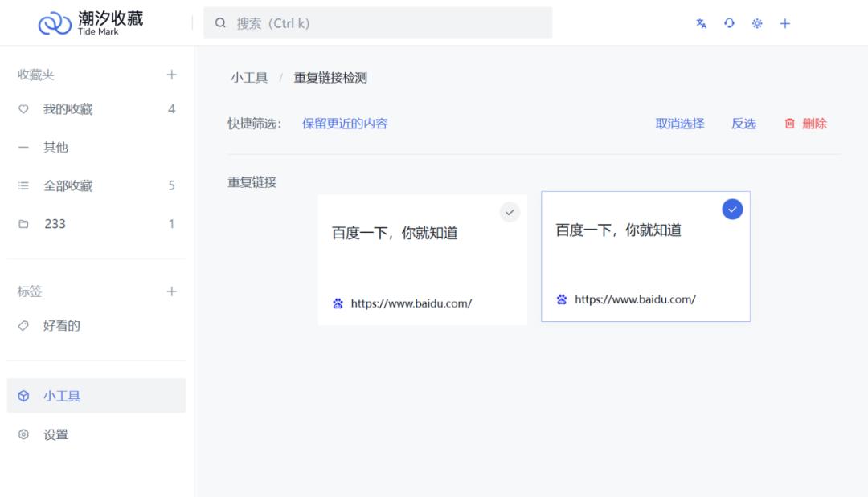The image size is (868, 497).
Task: Toggle the theme sun icon
Action: click(757, 23)
